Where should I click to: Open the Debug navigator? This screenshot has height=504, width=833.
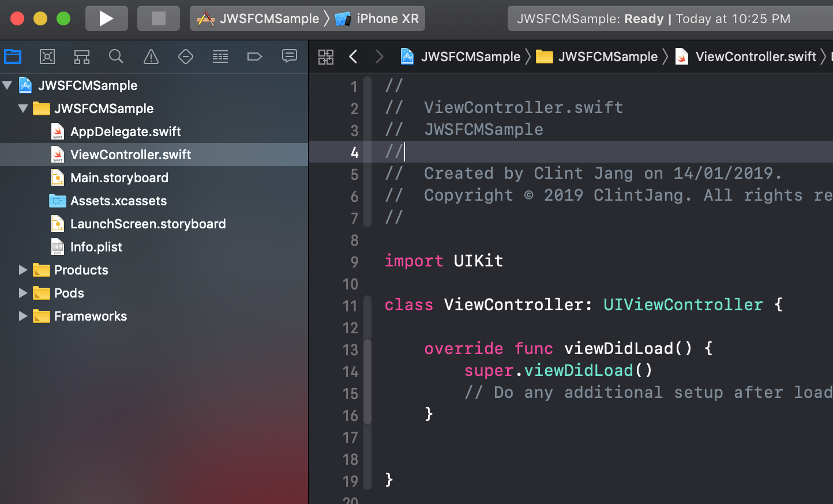point(220,57)
